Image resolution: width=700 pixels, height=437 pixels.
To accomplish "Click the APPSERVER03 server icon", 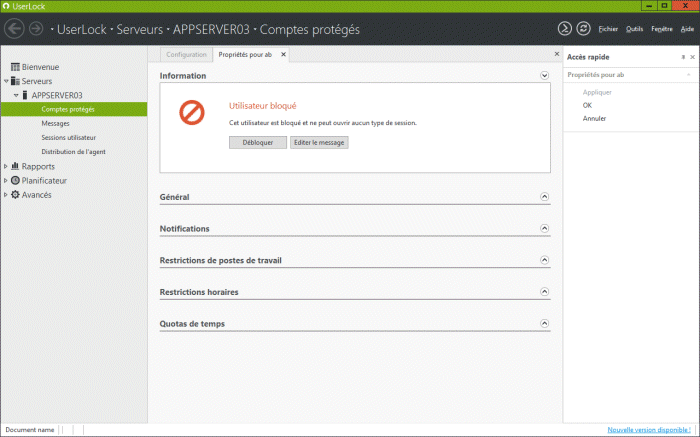I will tap(25, 95).
